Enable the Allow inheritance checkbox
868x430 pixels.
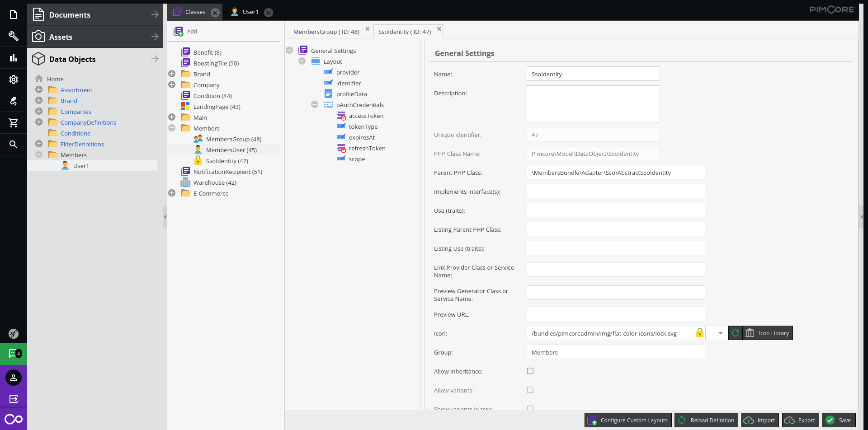530,371
